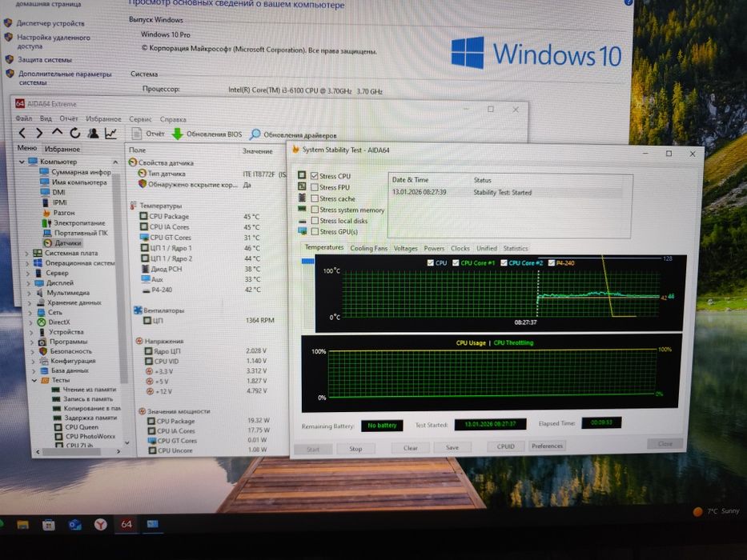This screenshot has width=747, height=560.
Task: Select Разгон tree item
Action: click(58, 212)
